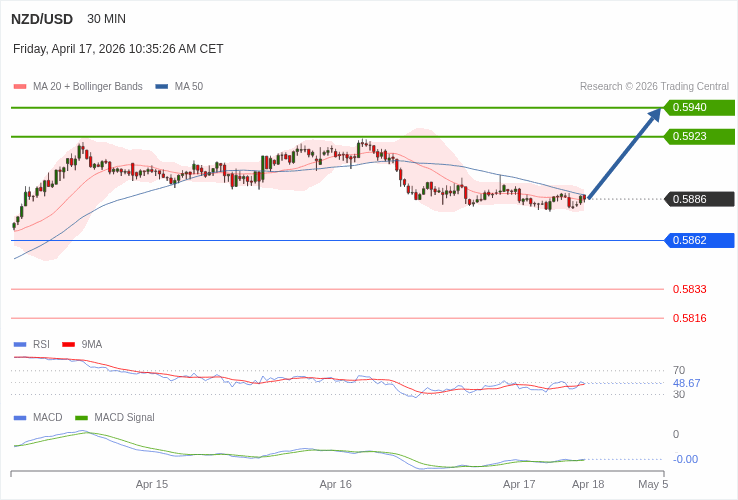Click the 30 MIN timeframe label
The image size is (738, 500).
coord(106,19)
